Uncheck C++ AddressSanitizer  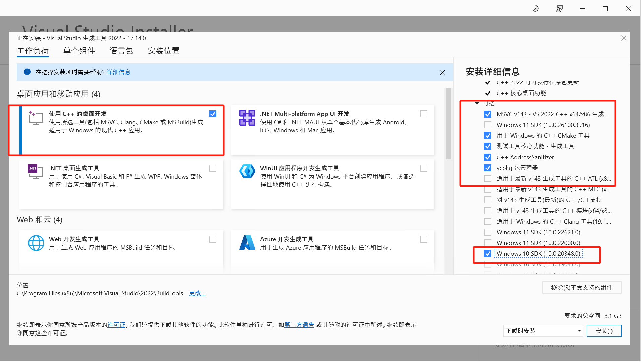[x=488, y=157]
